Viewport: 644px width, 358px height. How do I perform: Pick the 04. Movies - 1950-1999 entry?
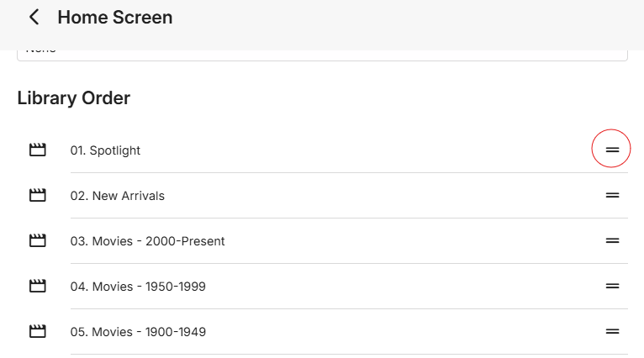pos(138,287)
